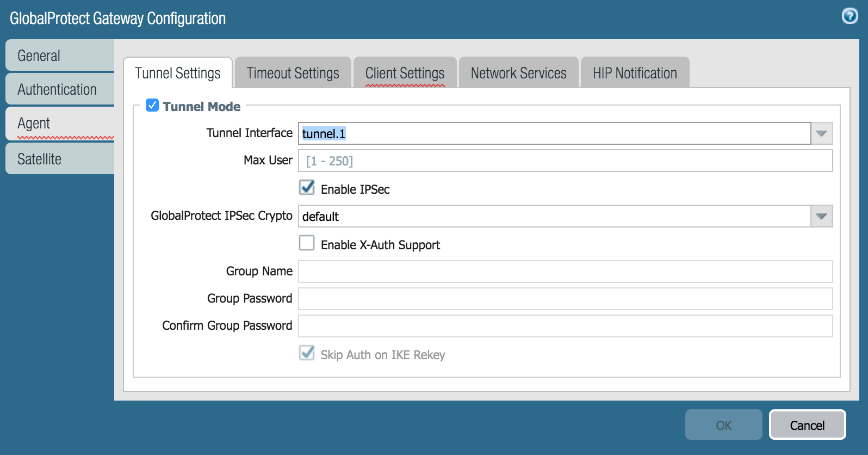Open the Client Settings tab
868x455 pixels.
pos(405,73)
